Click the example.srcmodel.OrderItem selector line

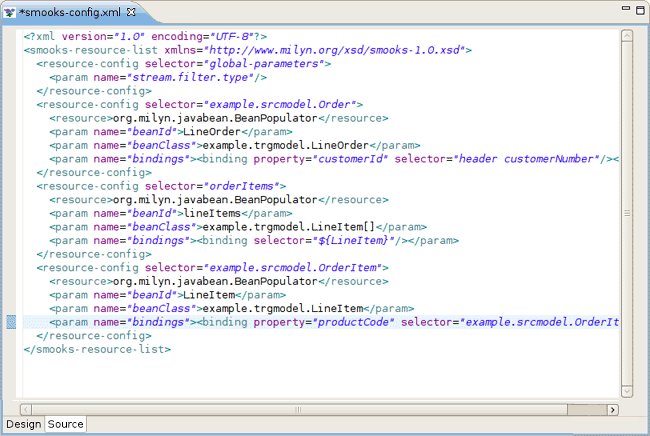pyautogui.click(x=212, y=268)
